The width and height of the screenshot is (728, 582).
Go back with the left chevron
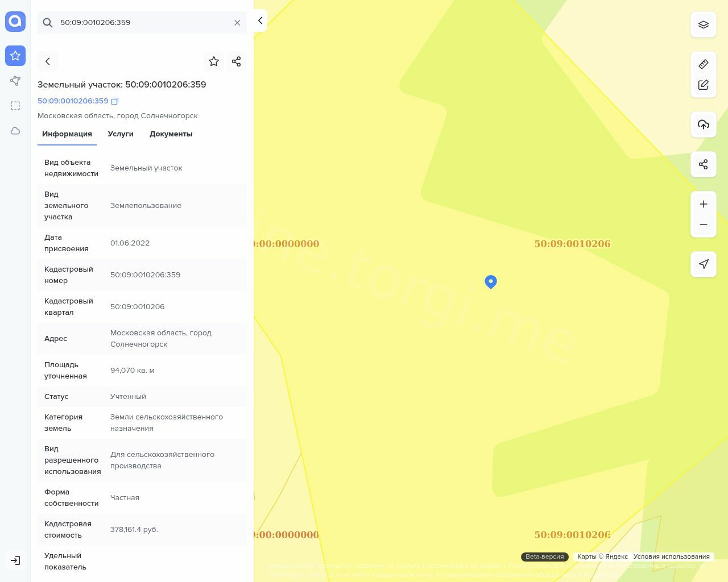pyautogui.click(x=48, y=61)
